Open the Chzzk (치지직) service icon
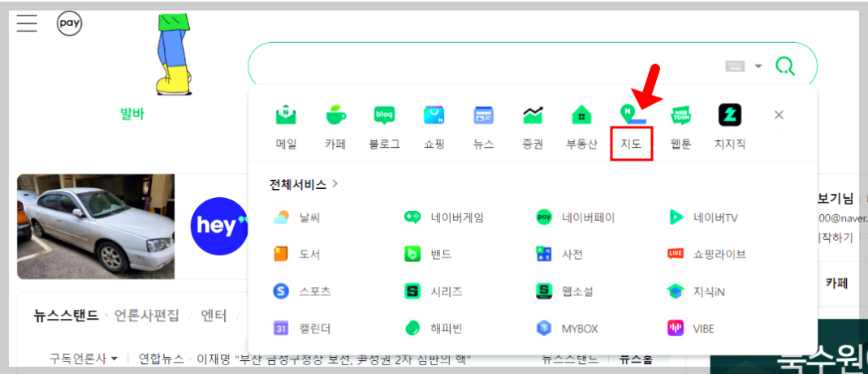Screen dimensions: 868x374 pos(730,116)
